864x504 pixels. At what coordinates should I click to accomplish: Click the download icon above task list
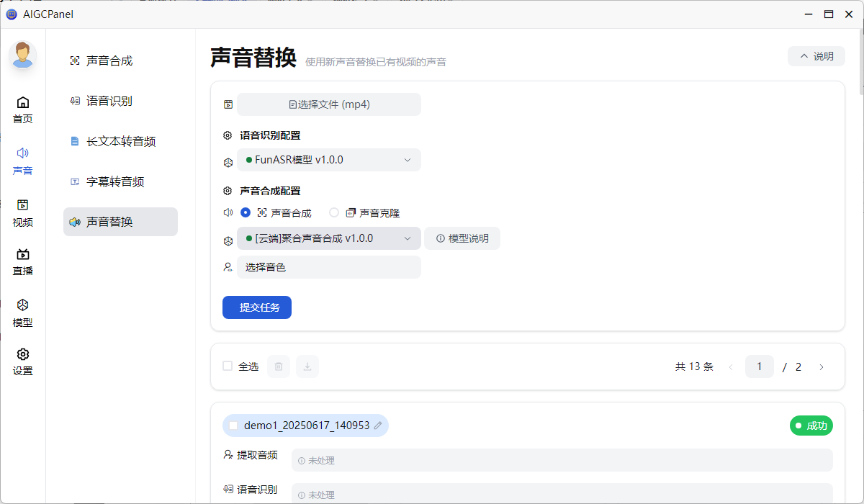(307, 366)
